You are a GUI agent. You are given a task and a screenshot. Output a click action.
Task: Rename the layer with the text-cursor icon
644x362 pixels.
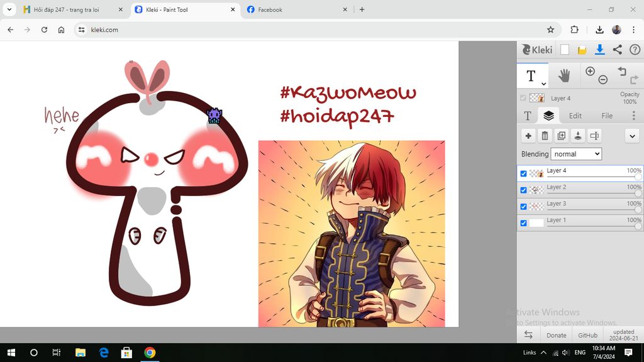click(594, 136)
